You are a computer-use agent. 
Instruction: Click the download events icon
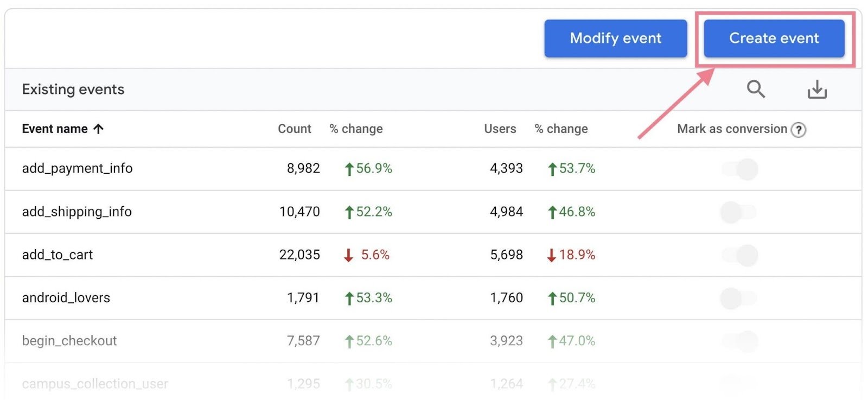click(816, 89)
